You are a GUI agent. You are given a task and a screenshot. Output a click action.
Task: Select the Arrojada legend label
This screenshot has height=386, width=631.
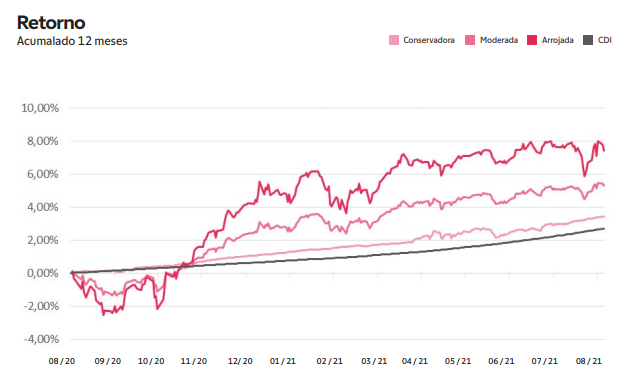tap(557, 40)
